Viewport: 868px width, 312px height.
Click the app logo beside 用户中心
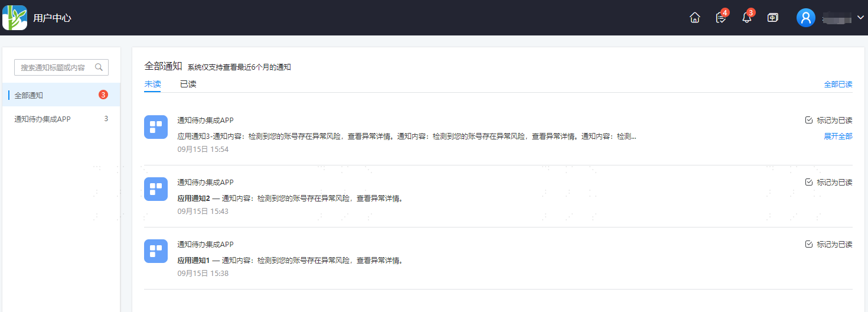(x=15, y=18)
